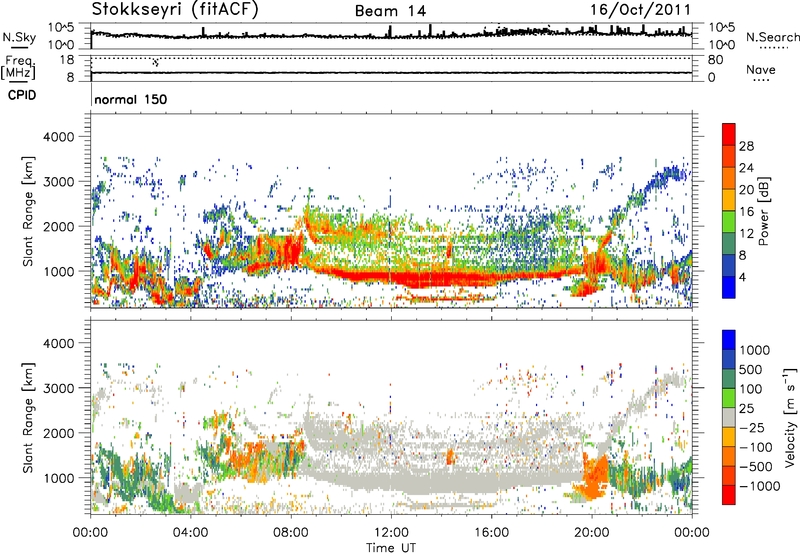The width and height of the screenshot is (800, 554).
Task: Click the '12' label on power scale
Action: point(746,234)
